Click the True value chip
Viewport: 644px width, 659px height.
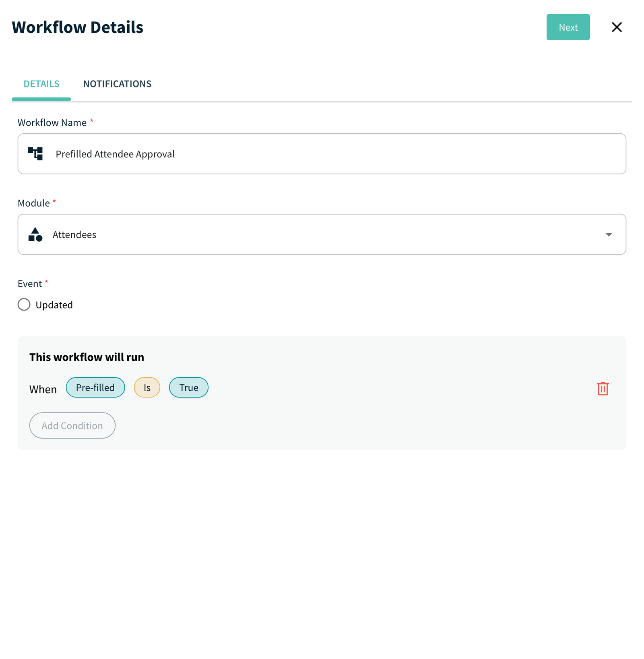[189, 388]
